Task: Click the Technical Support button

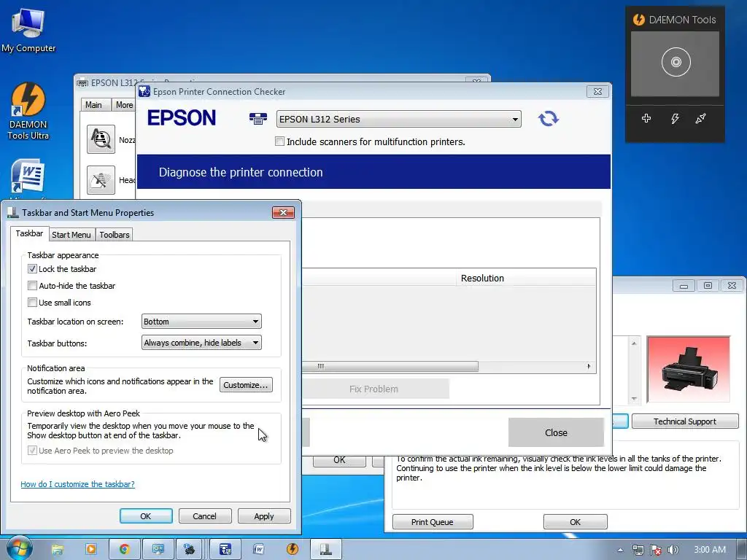Action: (685, 421)
